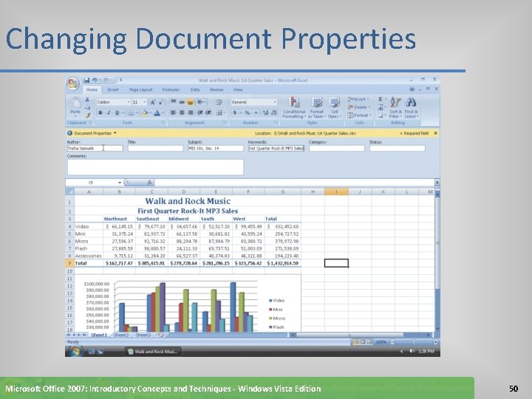Activate the Format Painter brush

coord(87,115)
